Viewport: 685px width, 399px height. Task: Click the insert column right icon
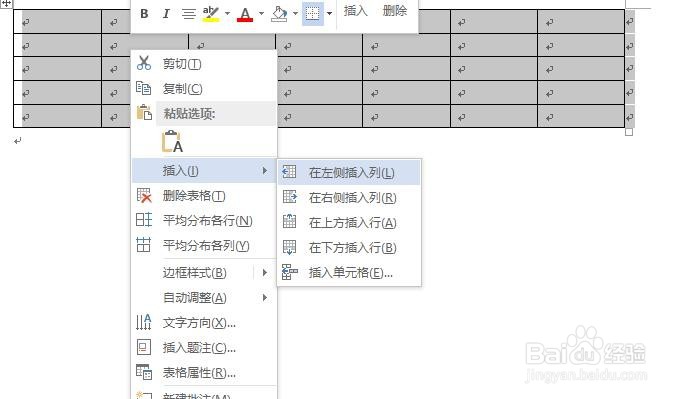[x=290, y=197]
